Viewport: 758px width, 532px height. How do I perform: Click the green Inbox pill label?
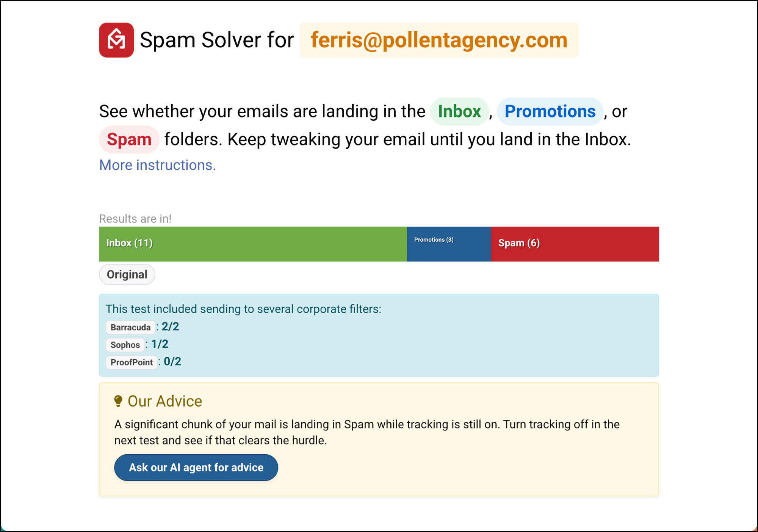click(x=459, y=111)
